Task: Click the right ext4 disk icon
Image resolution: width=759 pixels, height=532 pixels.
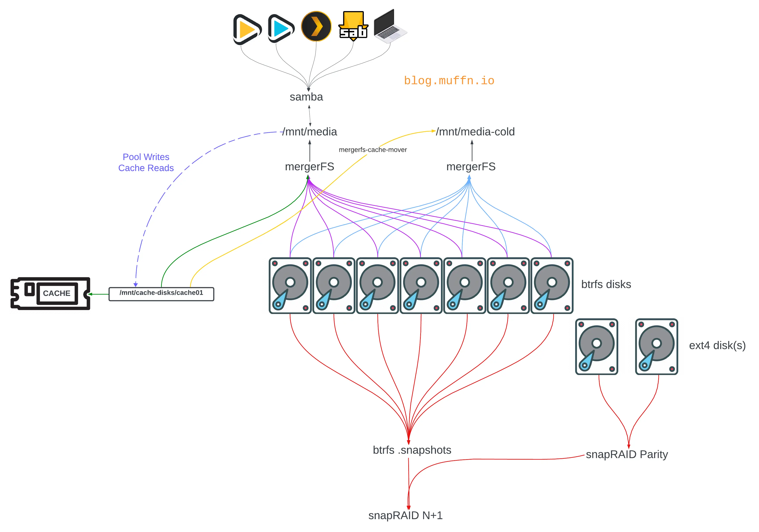Action: point(656,347)
